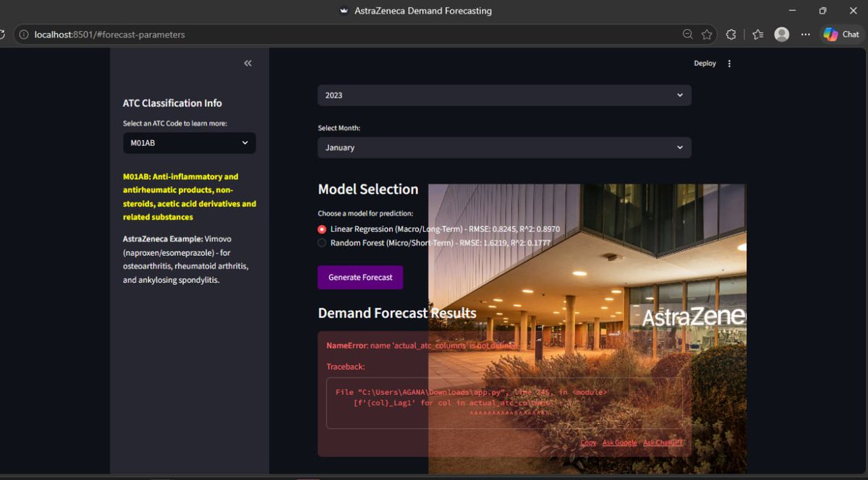Image resolution: width=868 pixels, height=480 pixels.
Task: Click the yellow M01AB description text
Action: click(x=190, y=197)
